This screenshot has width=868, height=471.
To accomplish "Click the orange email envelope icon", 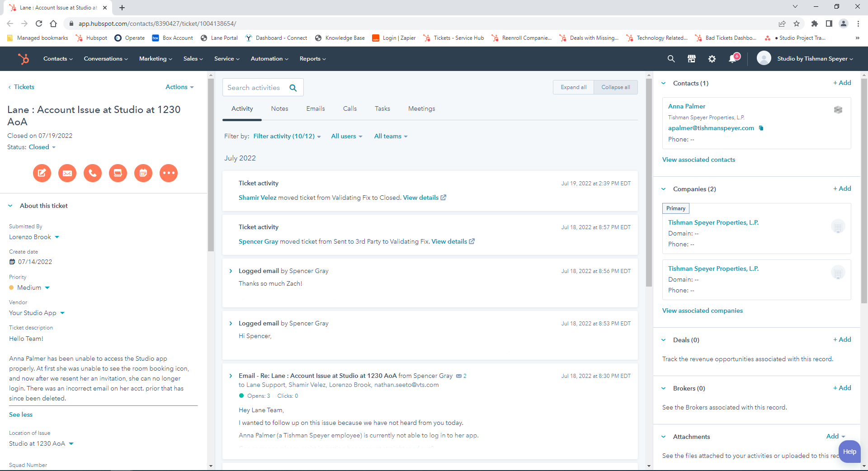I will pyautogui.click(x=67, y=173).
